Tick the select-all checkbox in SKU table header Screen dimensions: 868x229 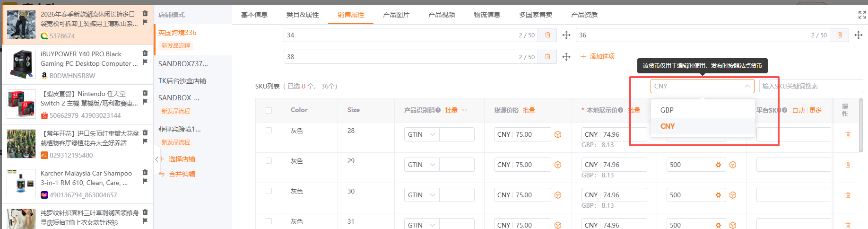pos(269,110)
